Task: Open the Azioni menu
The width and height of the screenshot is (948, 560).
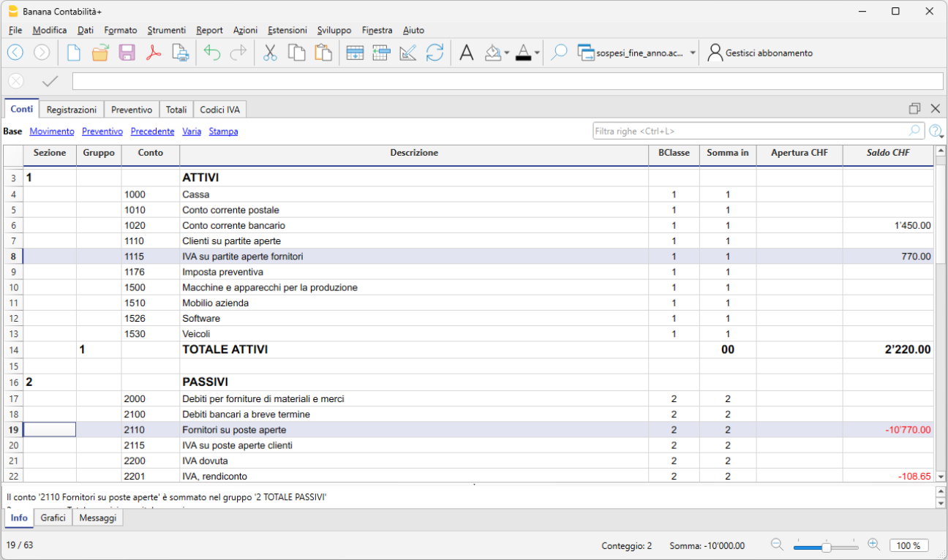Action: point(246,30)
